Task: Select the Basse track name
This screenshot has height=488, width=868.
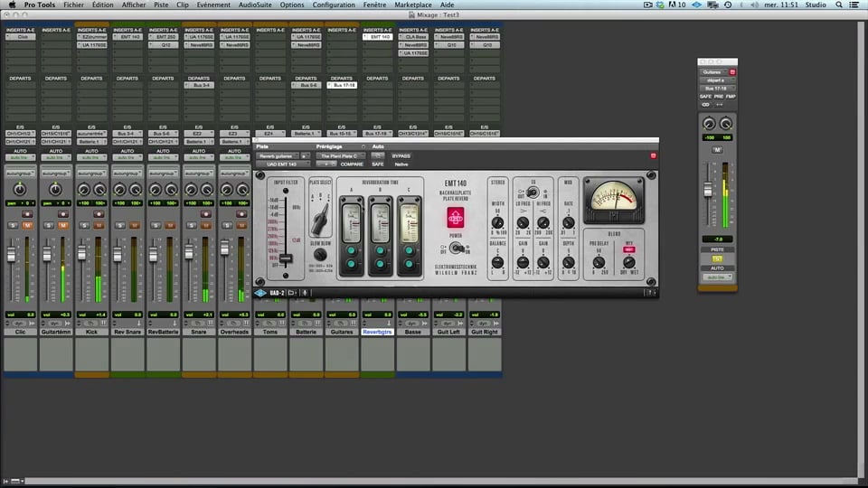Action: (413, 332)
